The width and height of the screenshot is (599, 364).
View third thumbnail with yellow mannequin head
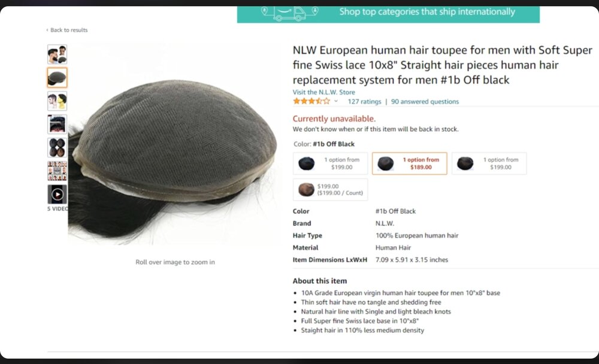[x=58, y=101]
